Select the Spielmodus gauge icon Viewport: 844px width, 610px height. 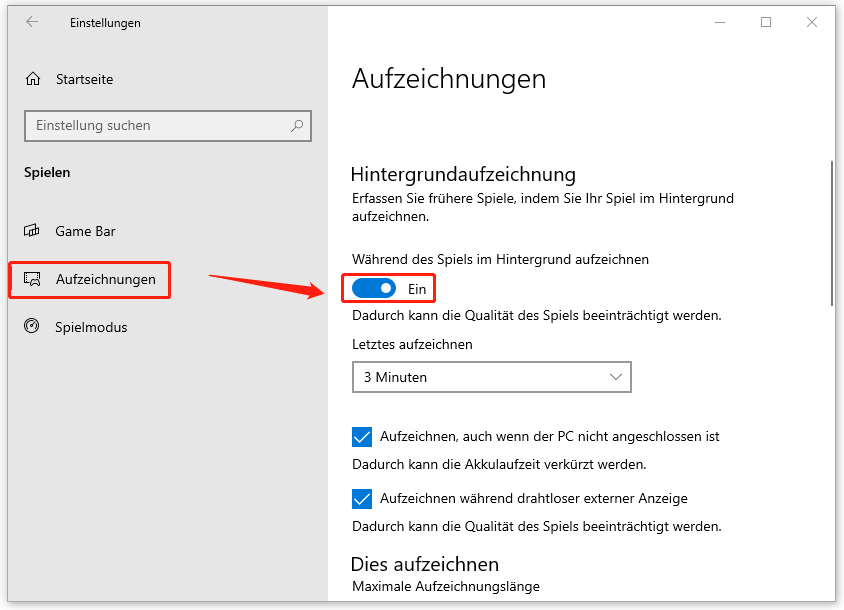[x=32, y=326]
